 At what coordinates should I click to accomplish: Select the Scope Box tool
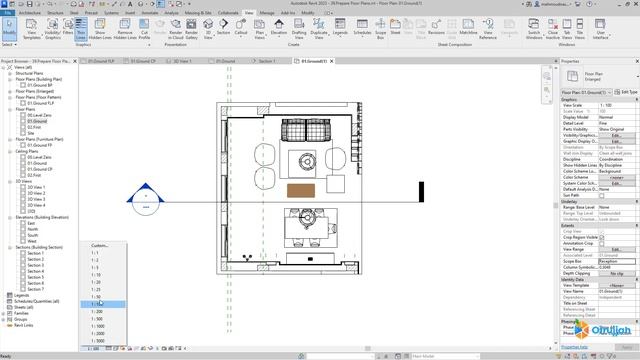click(380, 29)
